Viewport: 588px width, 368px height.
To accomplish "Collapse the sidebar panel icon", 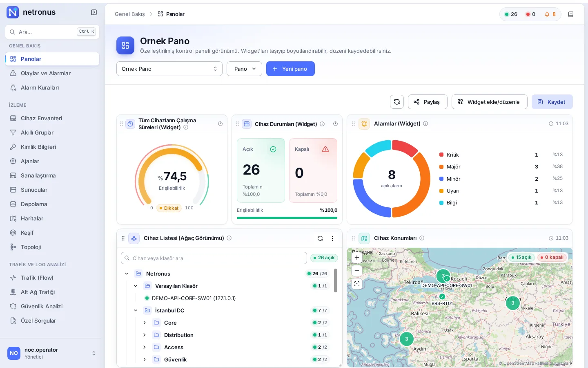I will pyautogui.click(x=94, y=12).
